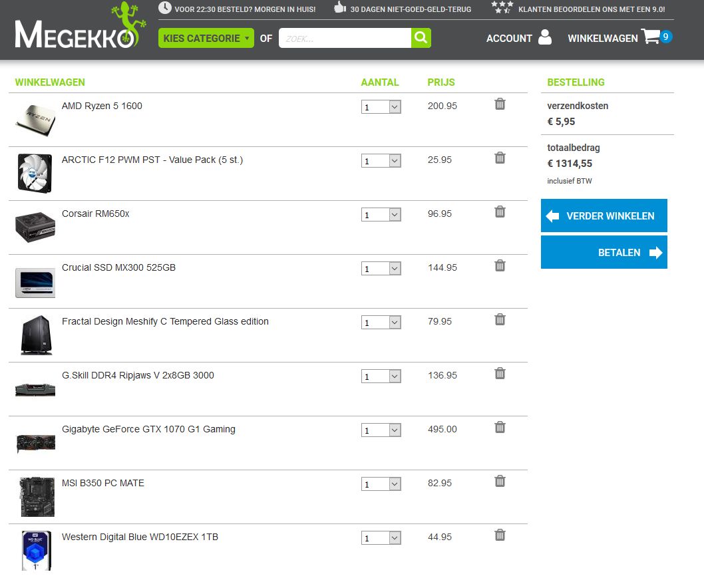Click the G.Skill RAM thumbnail image

coord(35,389)
